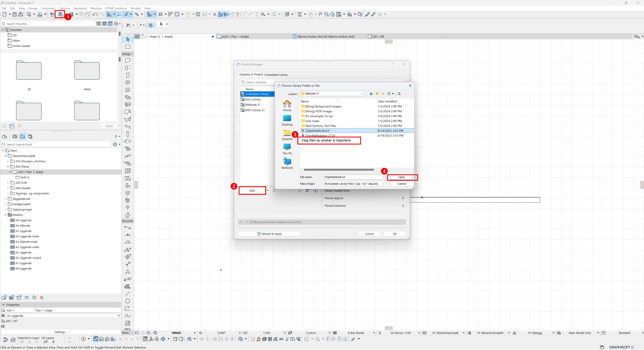Go up one folder level icon
644x350 pixels.
(x=377, y=94)
